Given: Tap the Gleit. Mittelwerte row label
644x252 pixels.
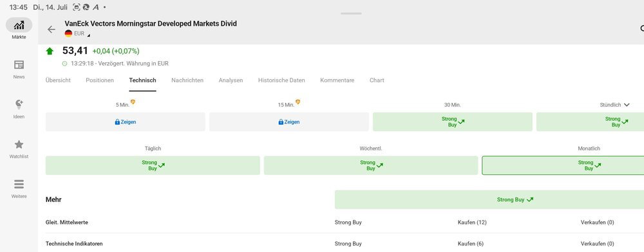Looking at the screenshot, I should pos(67,222).
